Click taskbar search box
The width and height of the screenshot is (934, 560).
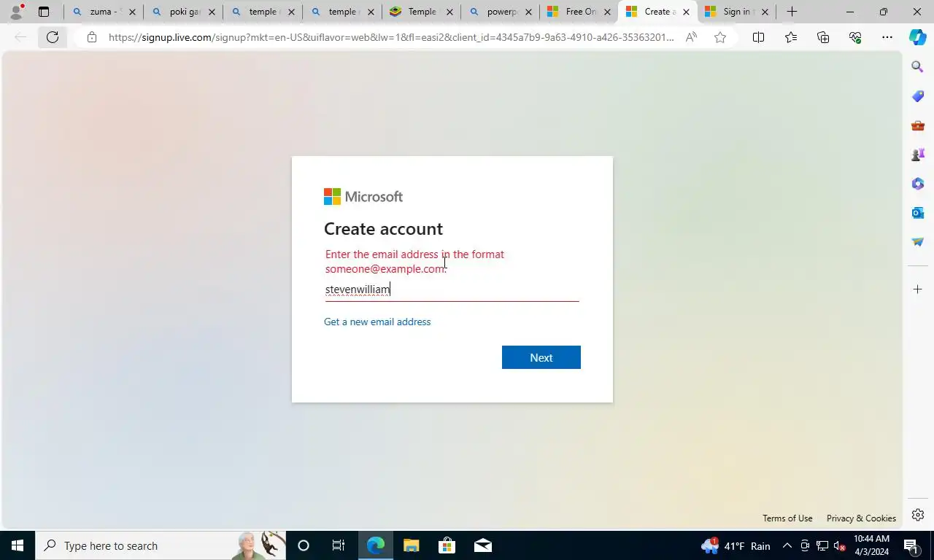[161, 545]
